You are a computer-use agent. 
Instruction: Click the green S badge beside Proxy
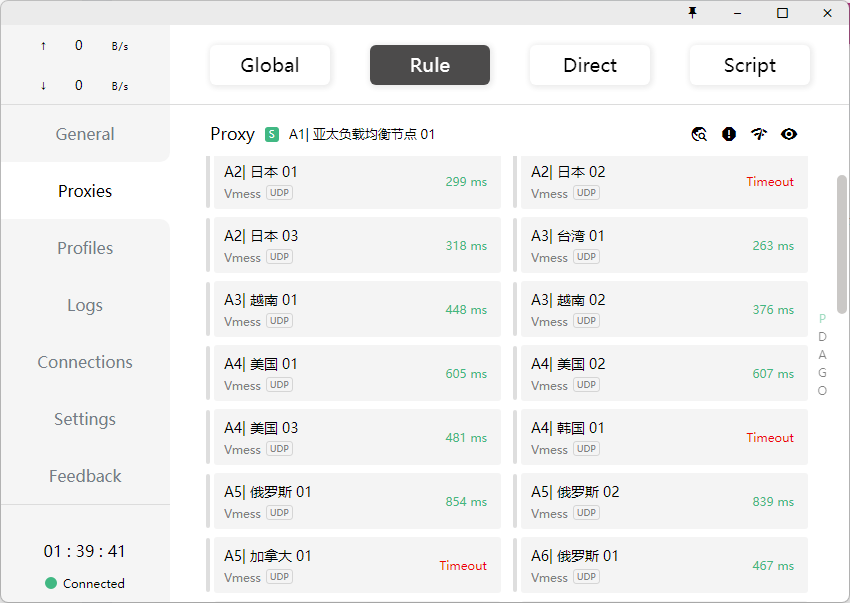tap(272, 134)
